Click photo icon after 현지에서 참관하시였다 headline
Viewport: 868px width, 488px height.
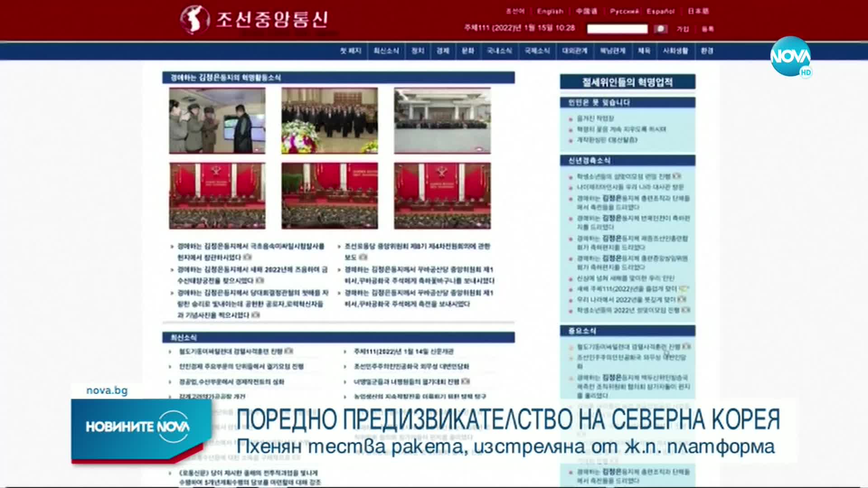click(x=247, y=257)
